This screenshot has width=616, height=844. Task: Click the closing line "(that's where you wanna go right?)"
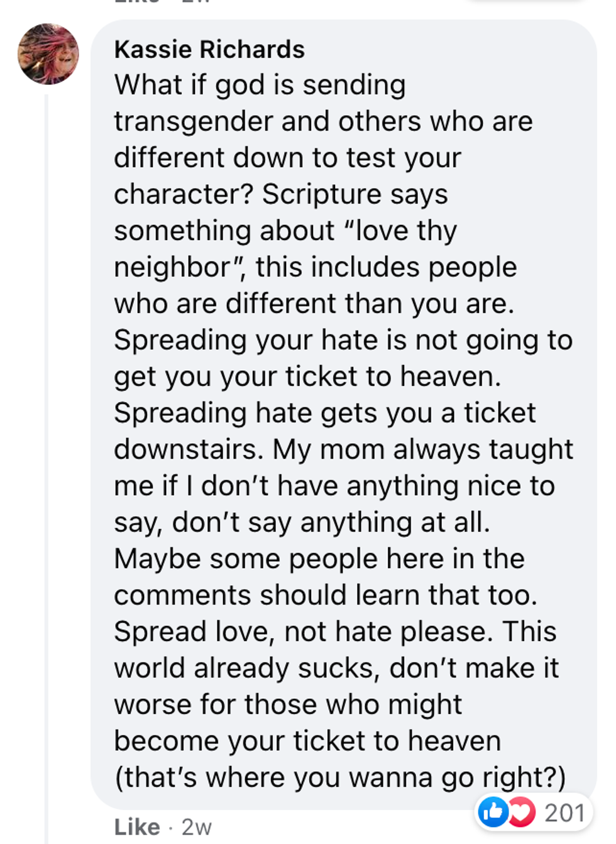pyautogui.click(x=339, y=777)
